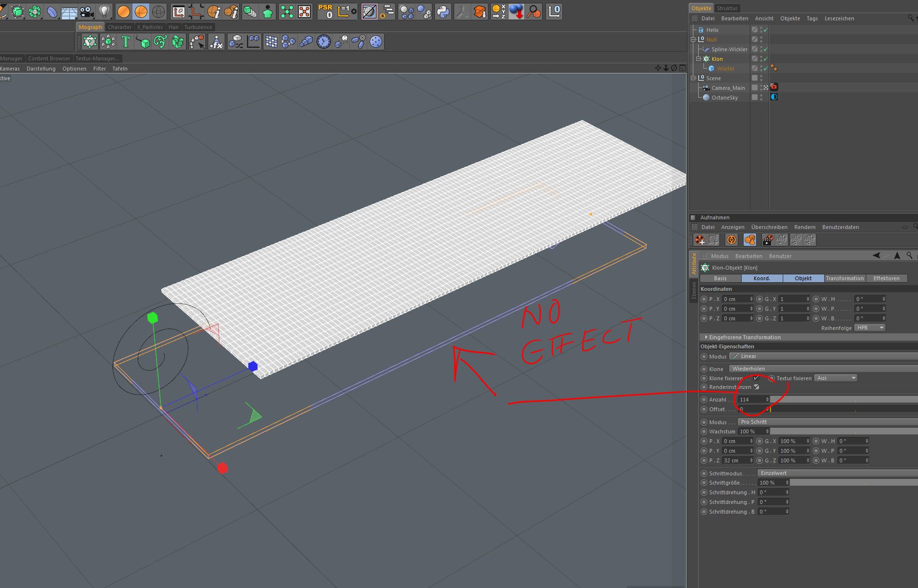Toggle visibility dots of the Scene null

click(x=761, y=78)
